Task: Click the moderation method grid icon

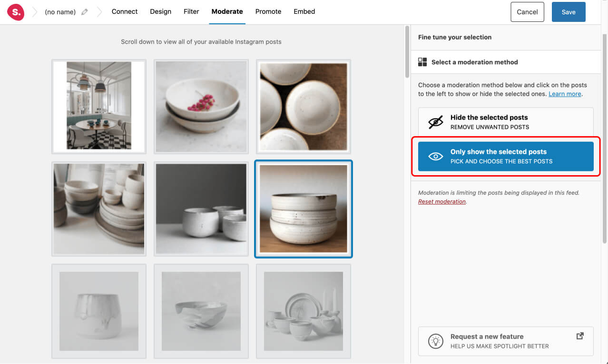Action: coord(422,62)
